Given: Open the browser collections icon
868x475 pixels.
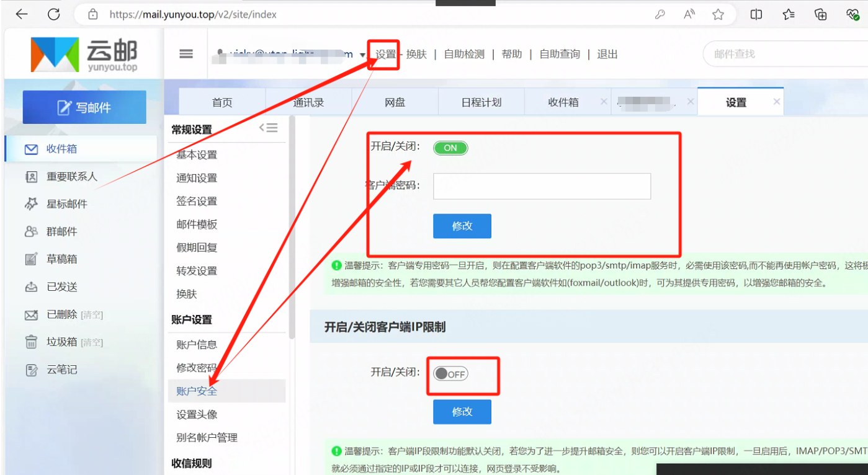Looking at the screenshot, I should 821,14.
